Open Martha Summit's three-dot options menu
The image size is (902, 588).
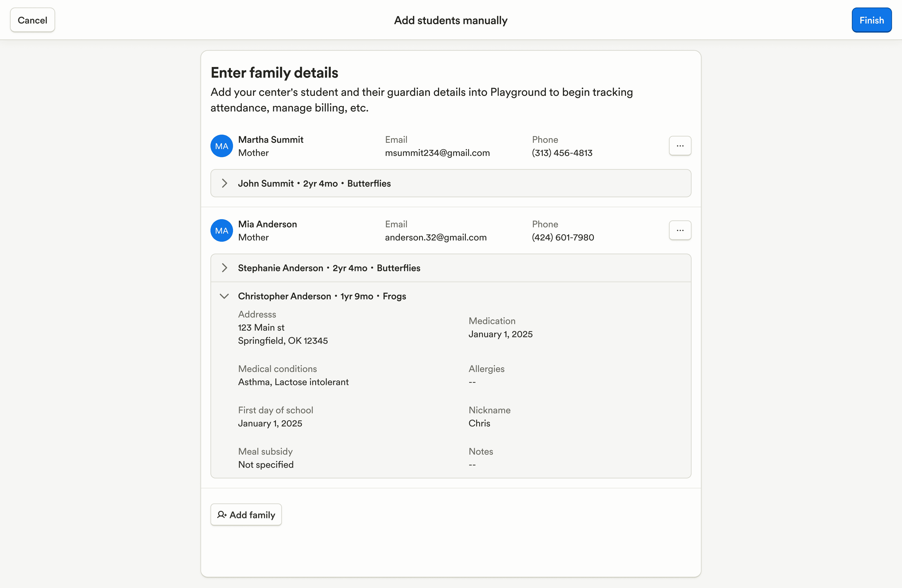(x=680, y=146)
